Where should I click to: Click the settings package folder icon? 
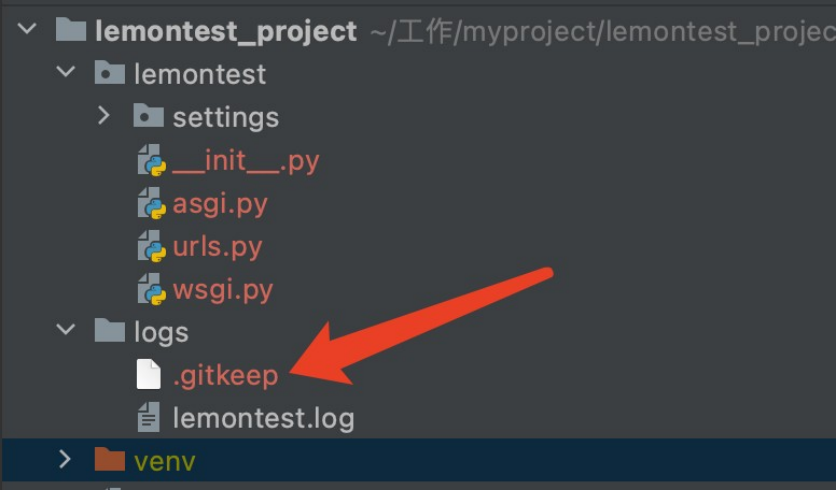[148, 115]
